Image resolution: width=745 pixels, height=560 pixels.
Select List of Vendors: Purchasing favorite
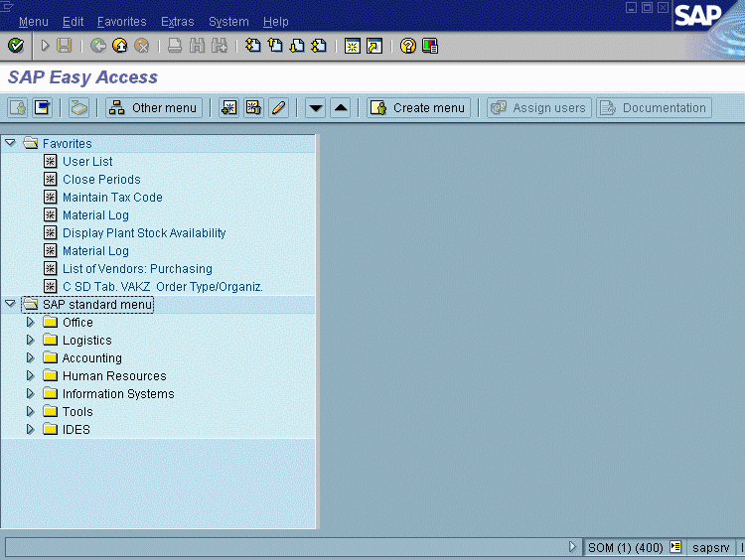[137, 269]
